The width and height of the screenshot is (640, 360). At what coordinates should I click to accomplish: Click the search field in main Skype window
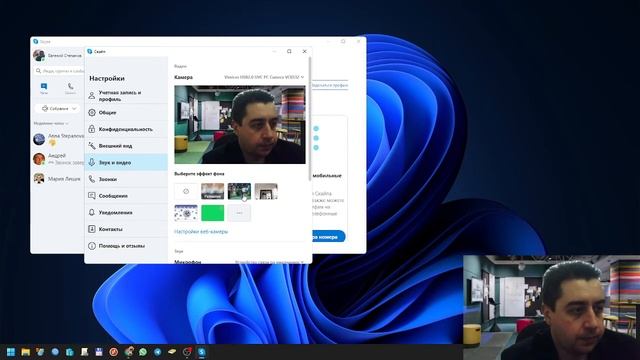pos(60,71)
